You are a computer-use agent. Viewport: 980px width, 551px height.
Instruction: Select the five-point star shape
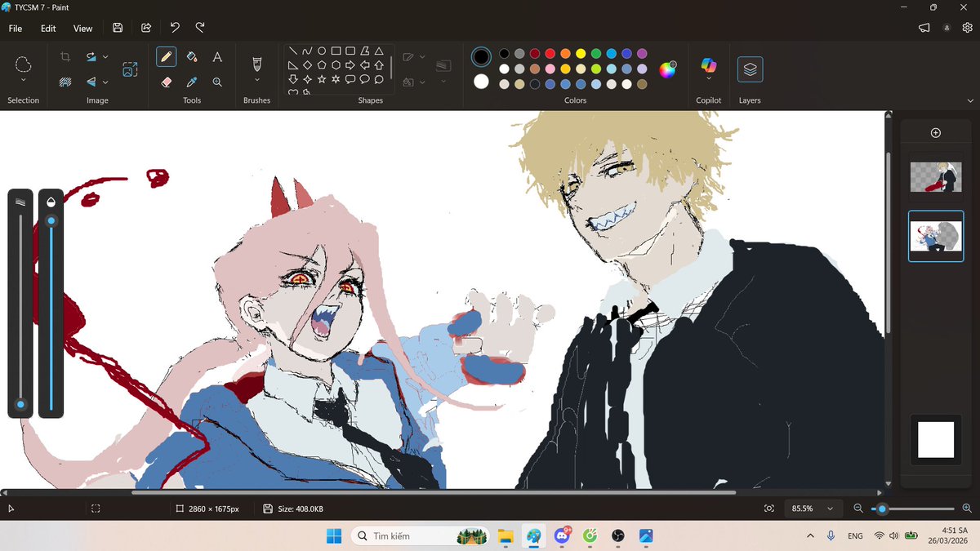(x=322, y=79)
